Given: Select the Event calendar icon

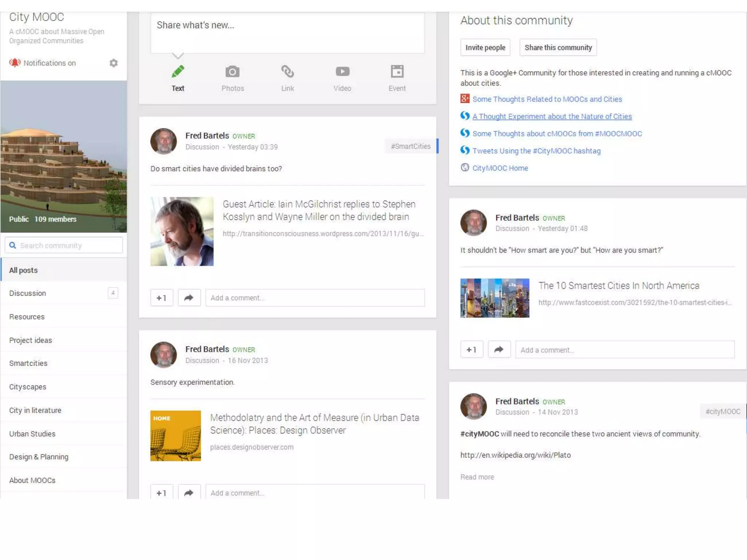Looking at the screenshot, I should [397, 72].
